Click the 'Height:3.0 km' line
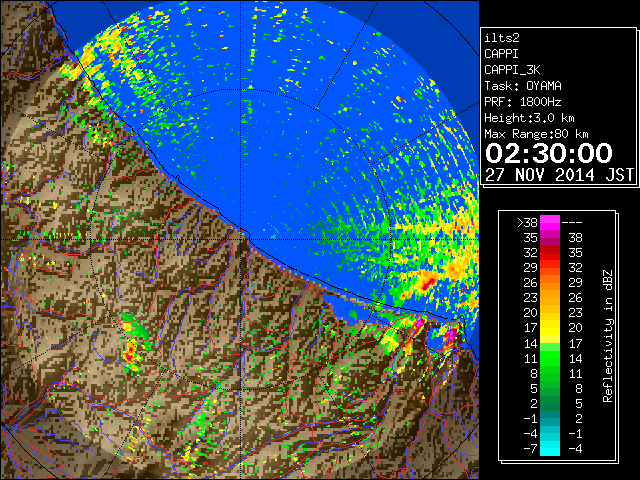The height and width of the screenshot is (480, 640). click(529, 118)
